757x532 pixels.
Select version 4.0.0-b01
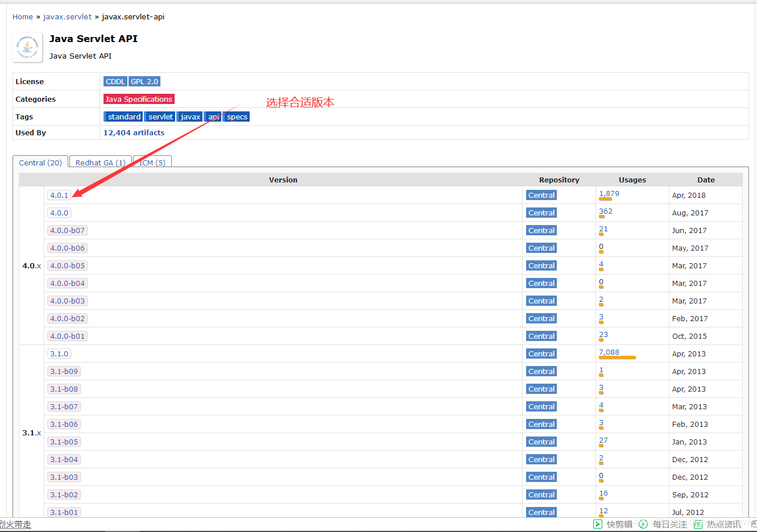[67, 336]
